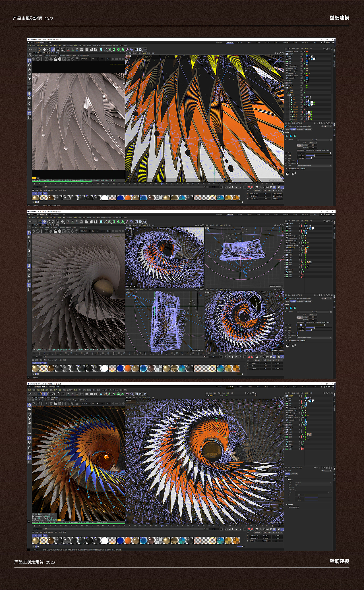Select highlighted Scale tool in top Cinema 4D toolbar

tap(53, 49)
